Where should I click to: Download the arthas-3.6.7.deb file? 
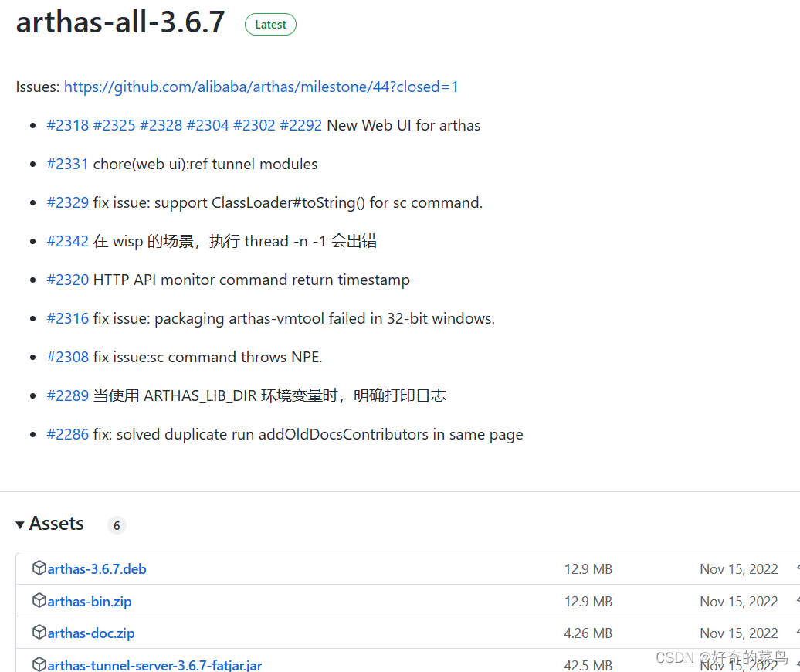click(97, 568)
